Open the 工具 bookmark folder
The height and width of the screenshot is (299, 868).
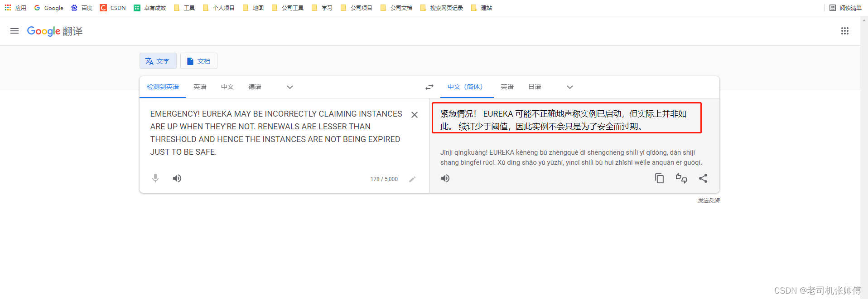click(184, 8)
